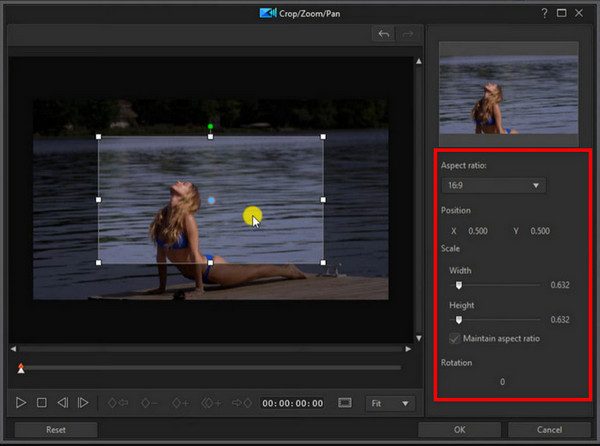The height and width of the screenshot is (446, 600).
Task: Stop playback with the square button
Action: click(42, 403)
